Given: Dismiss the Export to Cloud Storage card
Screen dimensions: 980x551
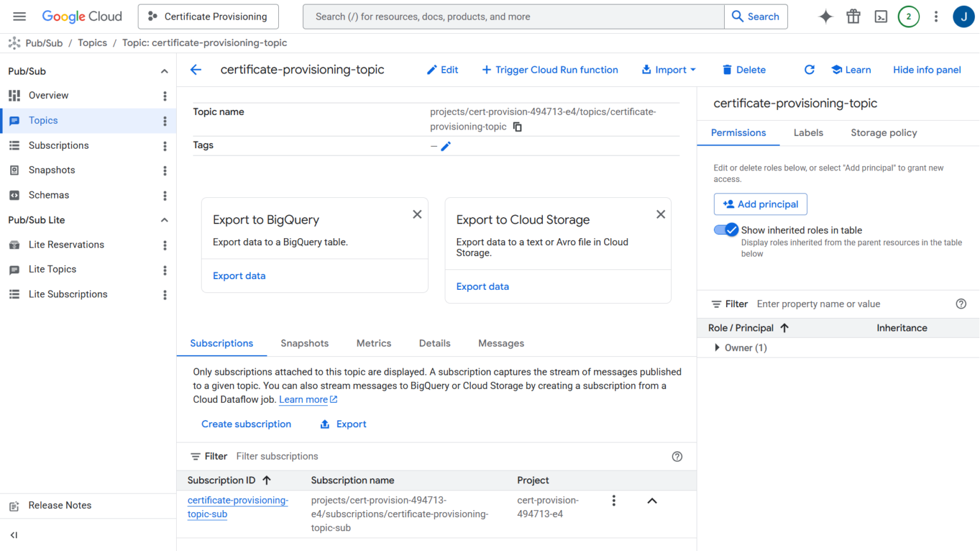Looking at the screenshot, I should point(661,215).
